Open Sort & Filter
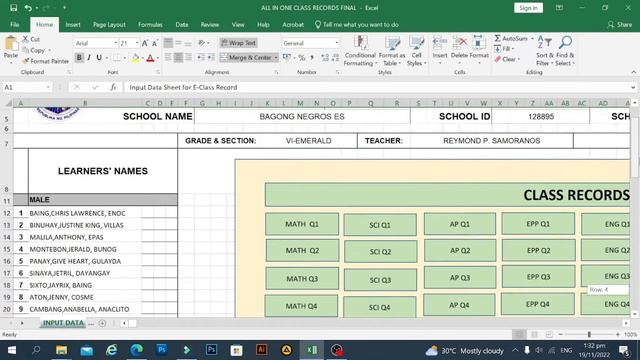 point(544,51)
